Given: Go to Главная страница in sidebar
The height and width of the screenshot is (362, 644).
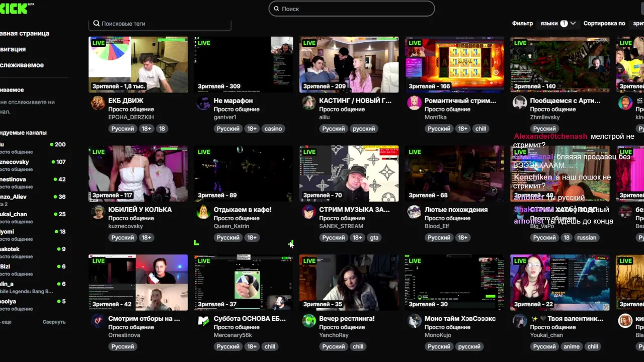Looking at the screenshot, I should click(25, 33).
